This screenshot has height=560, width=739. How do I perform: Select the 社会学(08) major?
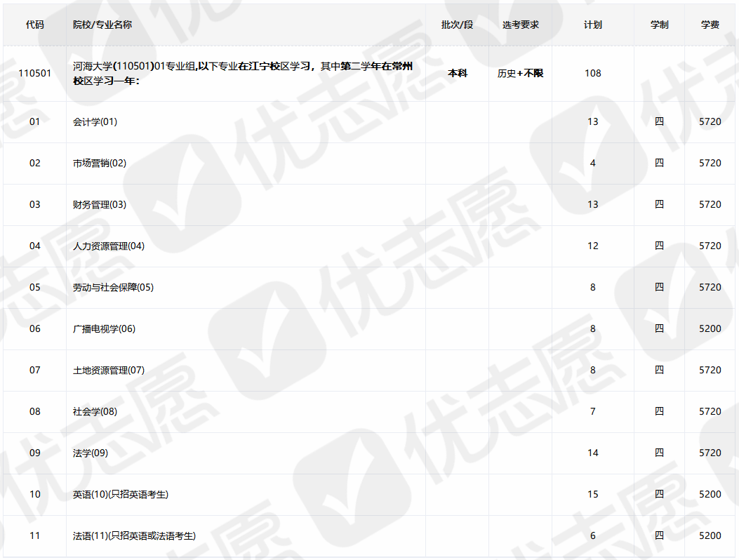click(95, 411)
